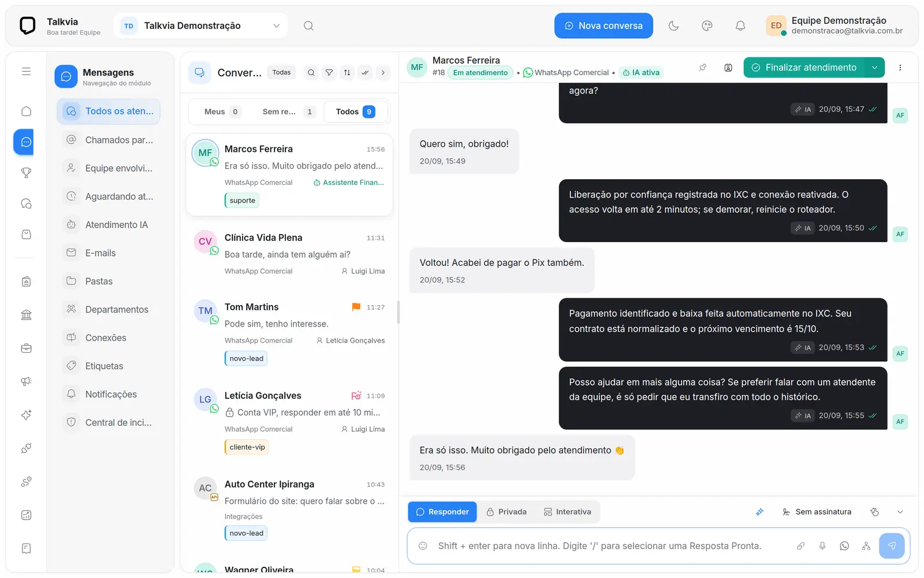Viewport: 924px width, 578px height.
Task: Mark all read with the double-check icon
Action: [365, 72]
